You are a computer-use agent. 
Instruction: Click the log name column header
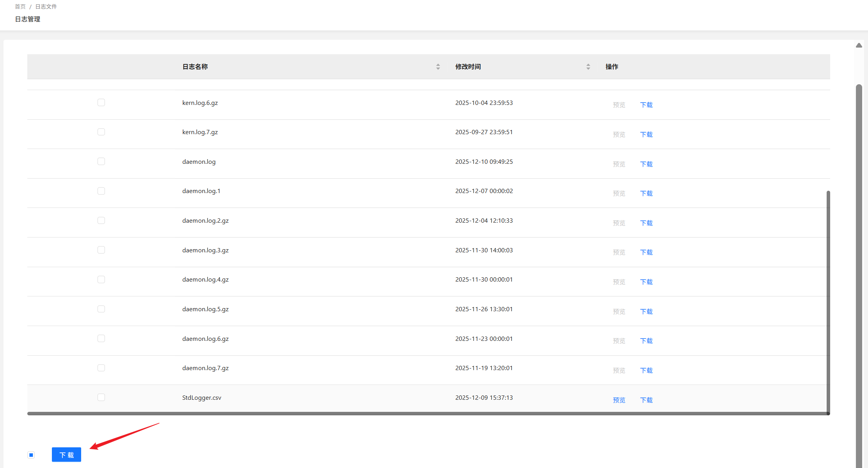195,67
